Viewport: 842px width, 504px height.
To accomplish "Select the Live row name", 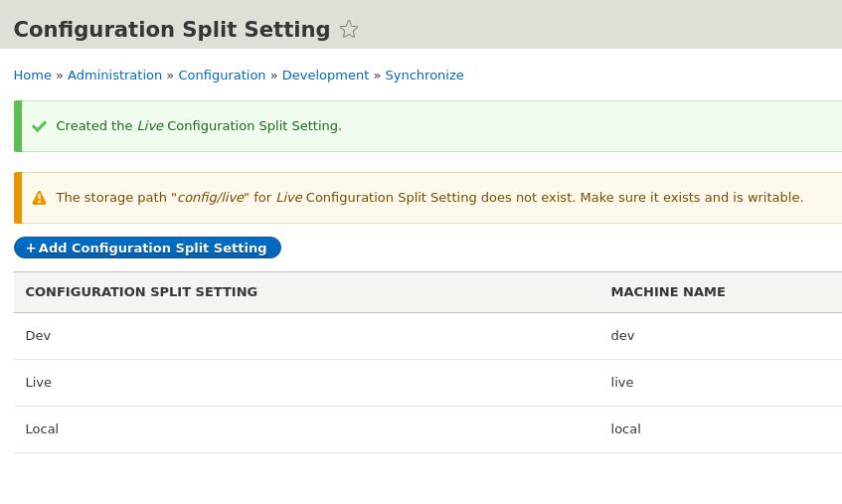I will [x=38, y=382].
